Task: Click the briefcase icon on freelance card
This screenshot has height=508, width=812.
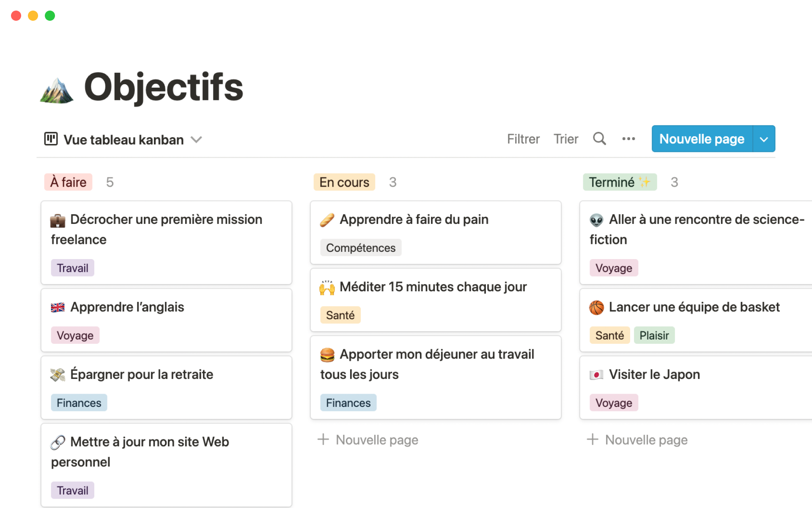Action: point(58,220)
